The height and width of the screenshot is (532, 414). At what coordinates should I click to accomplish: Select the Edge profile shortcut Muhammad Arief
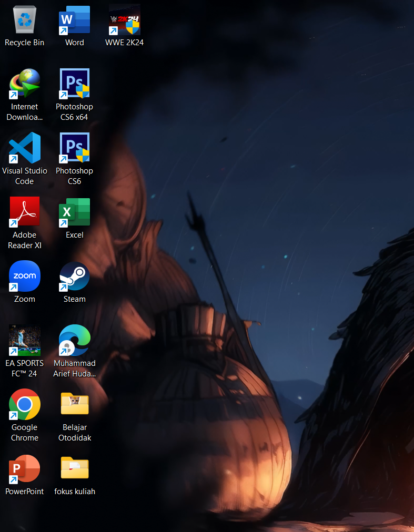74,340
